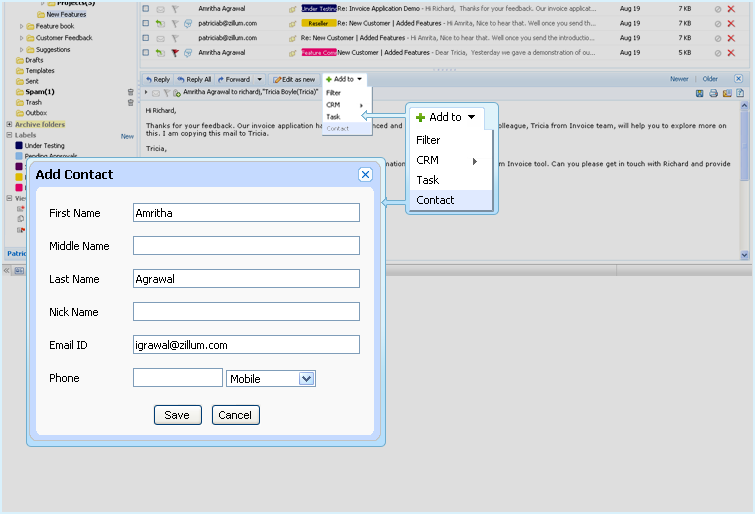755x514 pixels.
Task: Click into the Middle Name field
Action: pos(246,246)
